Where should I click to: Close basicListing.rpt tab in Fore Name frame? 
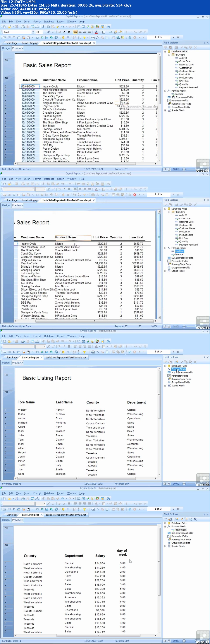tap(41, 357)
